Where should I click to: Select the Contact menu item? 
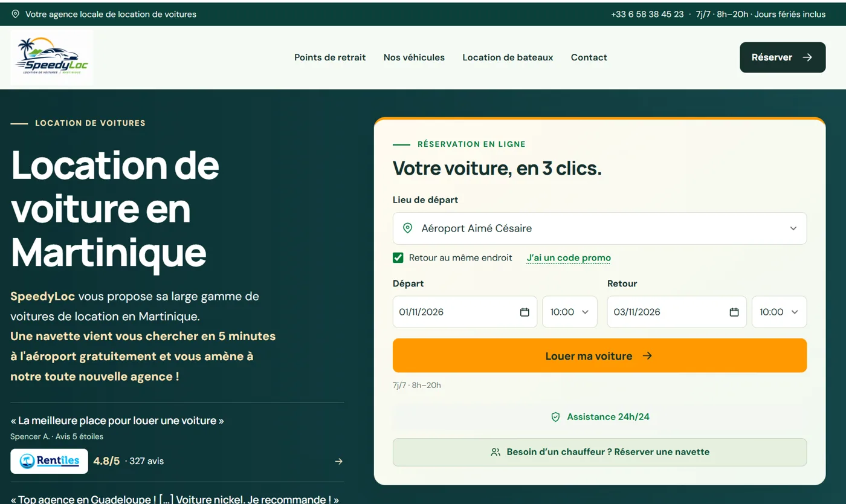[589, 57]
